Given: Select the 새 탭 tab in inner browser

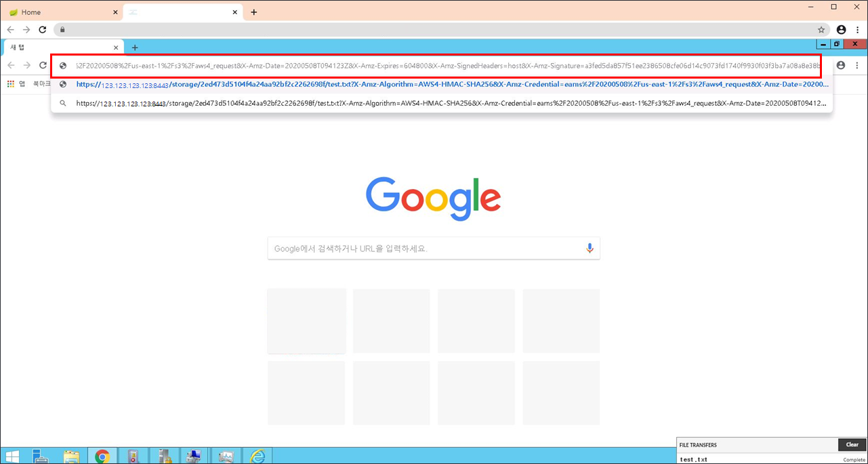Looking at the screenshot, I should 64,47.
